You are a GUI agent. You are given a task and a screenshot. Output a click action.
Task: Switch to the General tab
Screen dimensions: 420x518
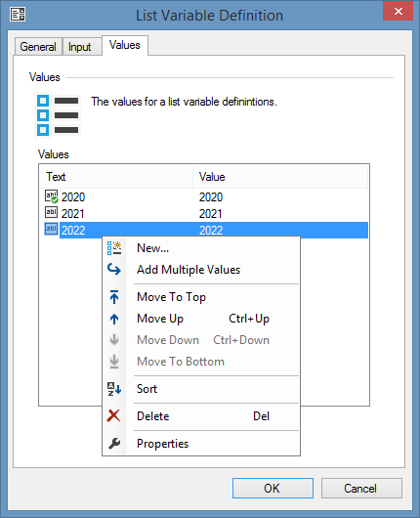[x=38, y=47]
